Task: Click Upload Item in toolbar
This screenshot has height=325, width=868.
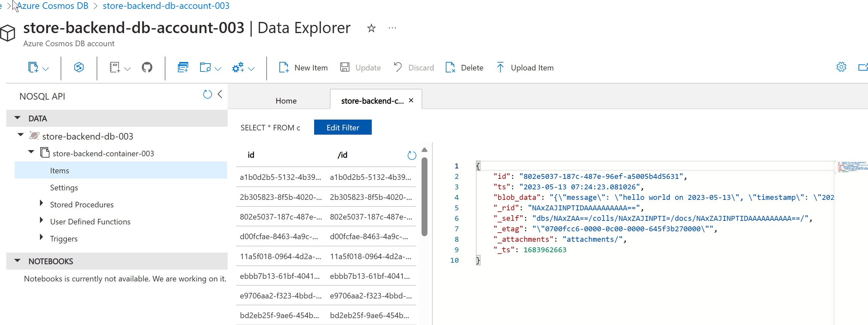Action: click(525, 67)
